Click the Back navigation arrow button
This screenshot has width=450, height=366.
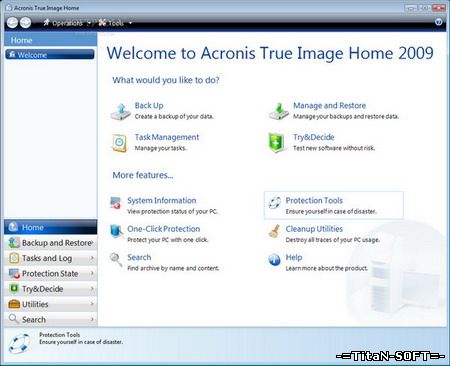(x=12, y=23)
